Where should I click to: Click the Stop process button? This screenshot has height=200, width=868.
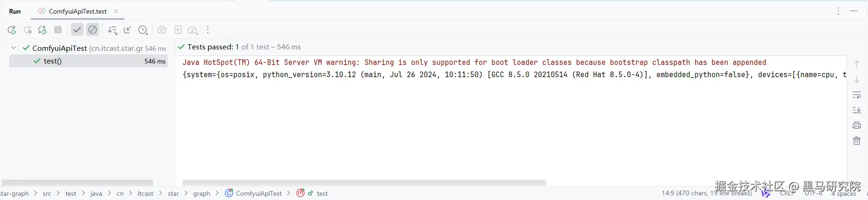[58, 30]
